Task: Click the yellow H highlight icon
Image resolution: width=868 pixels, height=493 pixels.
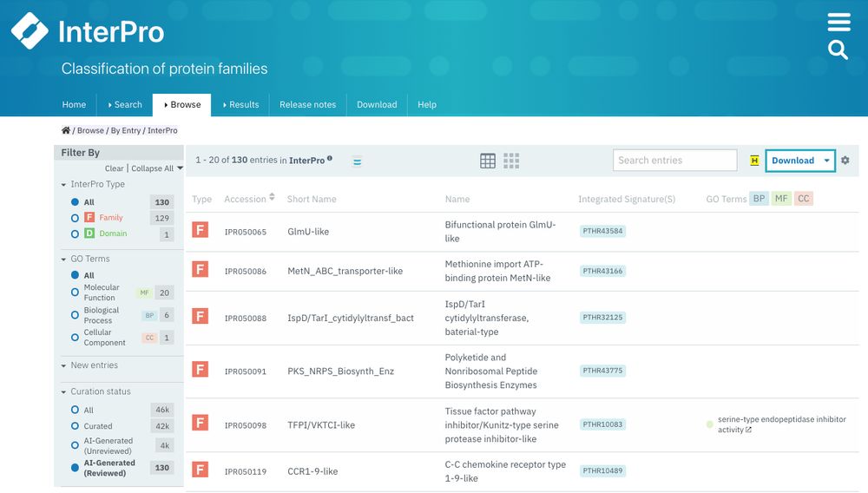Action: [x=754, y=161]
